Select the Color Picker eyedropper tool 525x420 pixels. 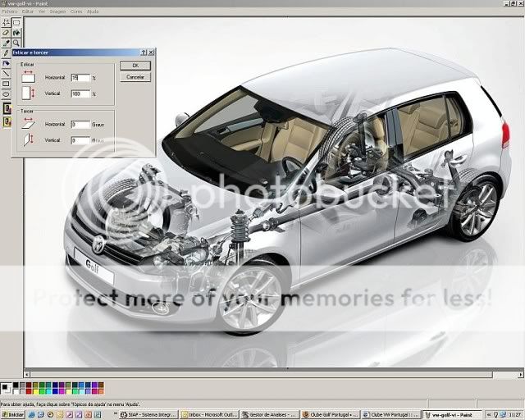(6, 43)
